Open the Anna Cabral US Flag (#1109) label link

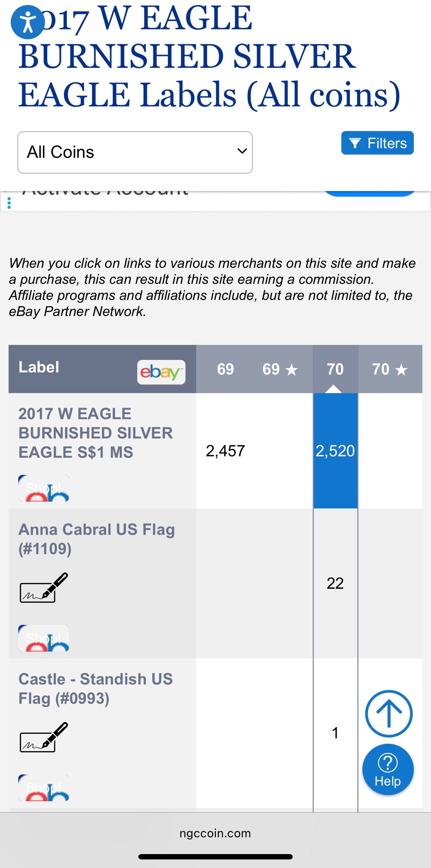tap(96, 539)
